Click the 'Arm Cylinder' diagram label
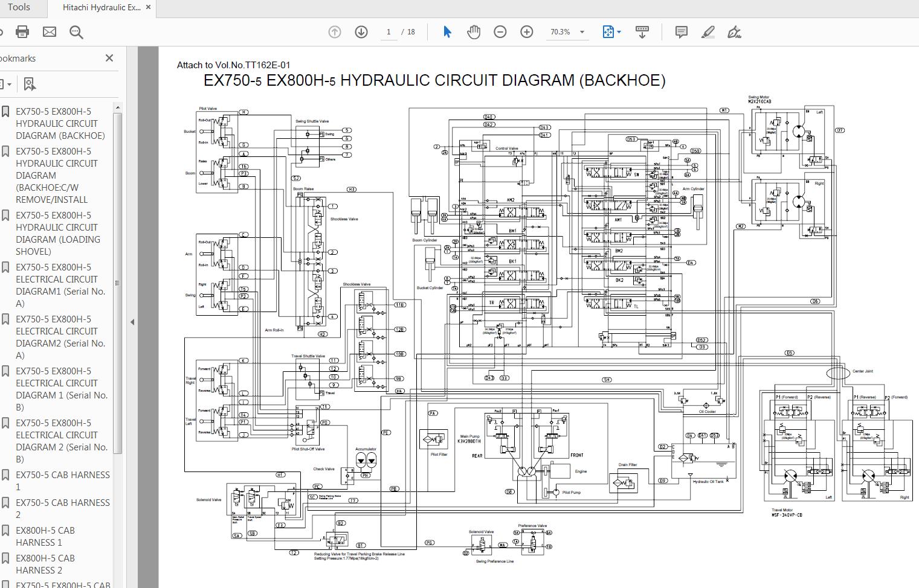 [694, 189]
